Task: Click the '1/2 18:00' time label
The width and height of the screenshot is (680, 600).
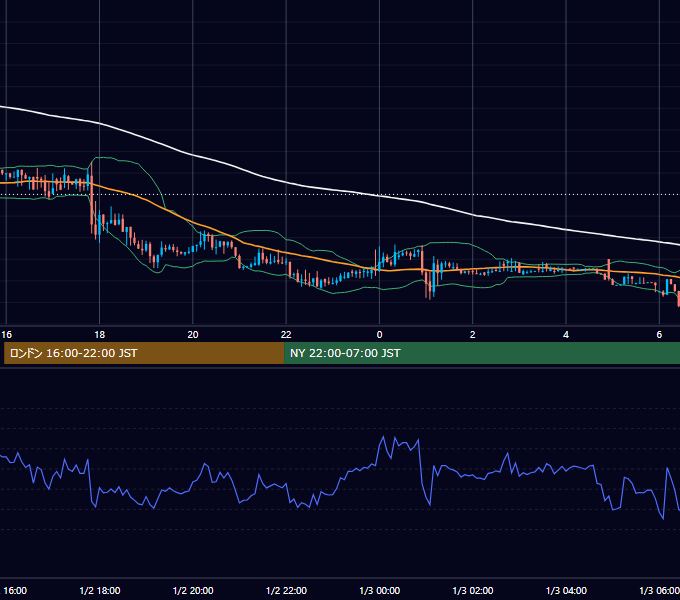Action: coord(100,590)
